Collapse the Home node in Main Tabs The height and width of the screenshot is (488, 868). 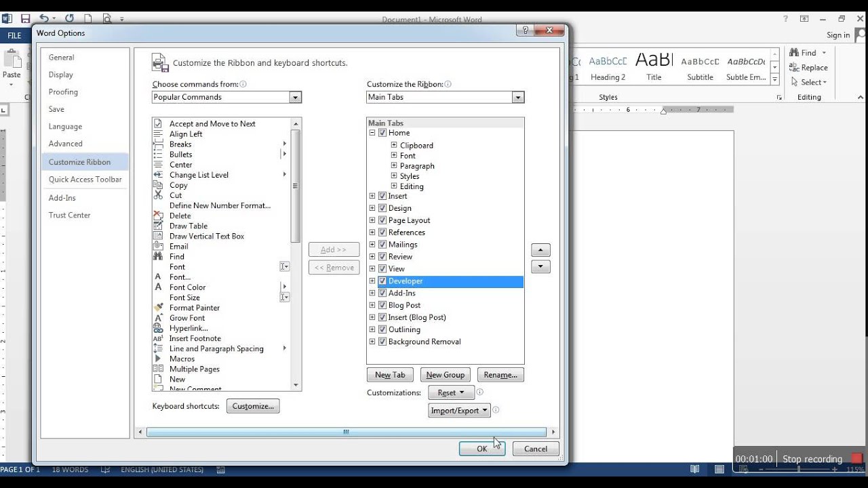point(372,133)
